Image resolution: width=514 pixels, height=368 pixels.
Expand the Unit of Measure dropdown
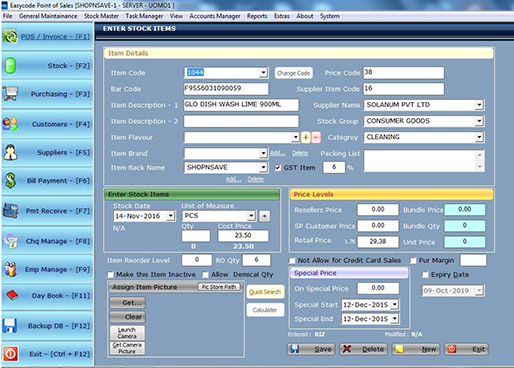[x=251, y=216]
